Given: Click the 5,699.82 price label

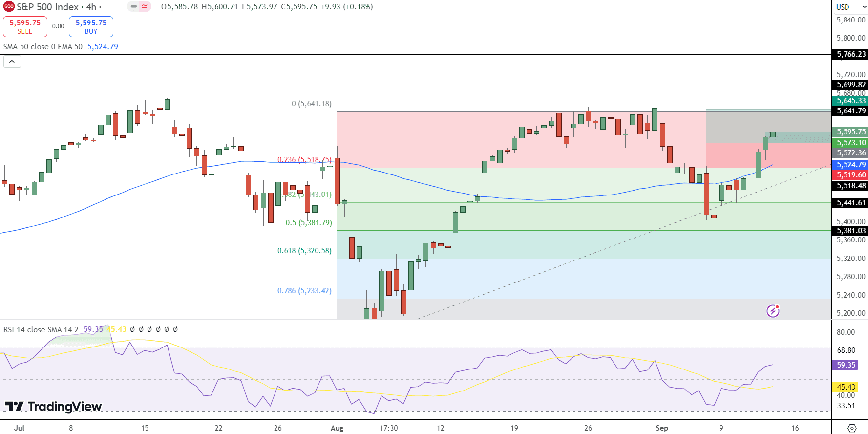Looking at the screenshot, I should pos(850,85).
